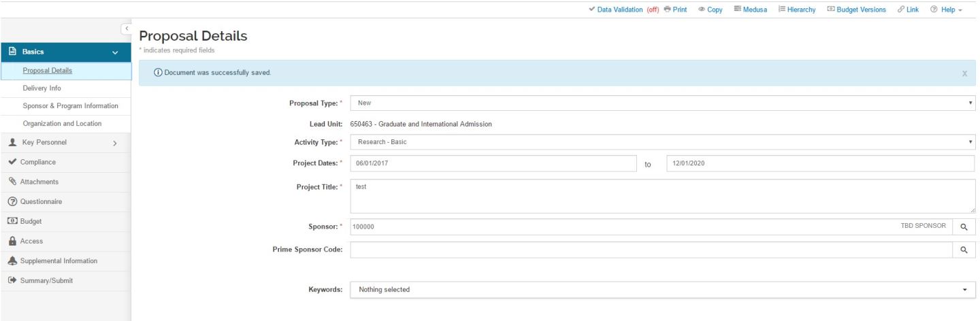Click the Prime Sponsor Code search icon

[x=964, y=250]
